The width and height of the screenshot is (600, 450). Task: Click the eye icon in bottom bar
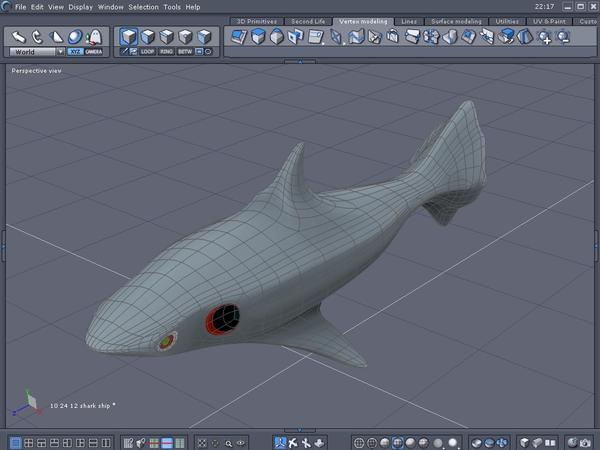click(x=241, y=443)
